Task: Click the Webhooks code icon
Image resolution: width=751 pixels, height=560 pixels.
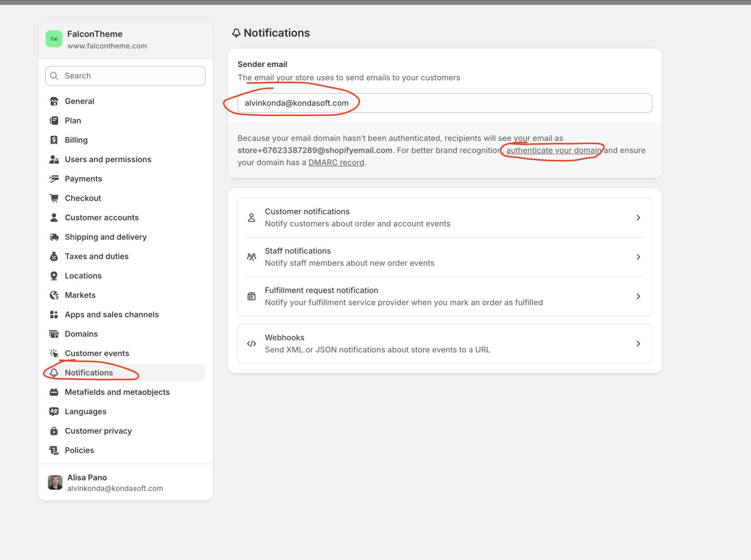Action: (x=252, y=344)
